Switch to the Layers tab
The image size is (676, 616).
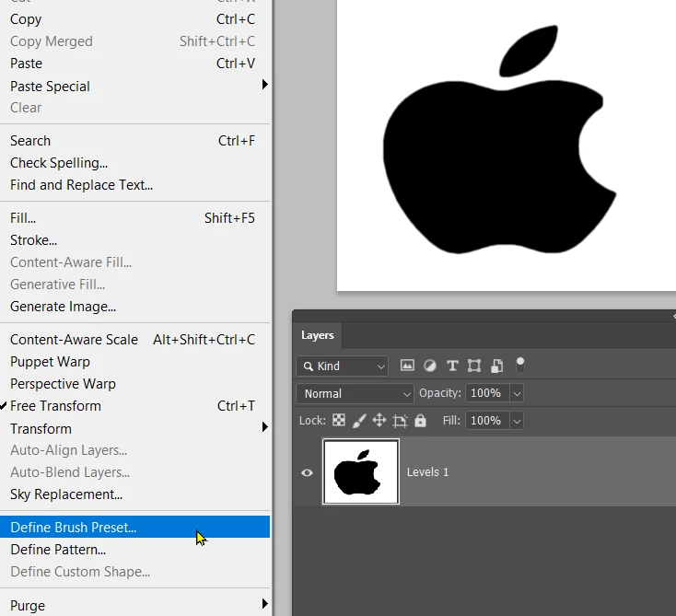318,335
